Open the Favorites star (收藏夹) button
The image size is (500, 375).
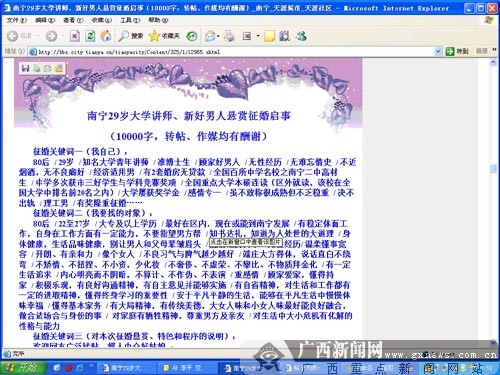(164, 36)
